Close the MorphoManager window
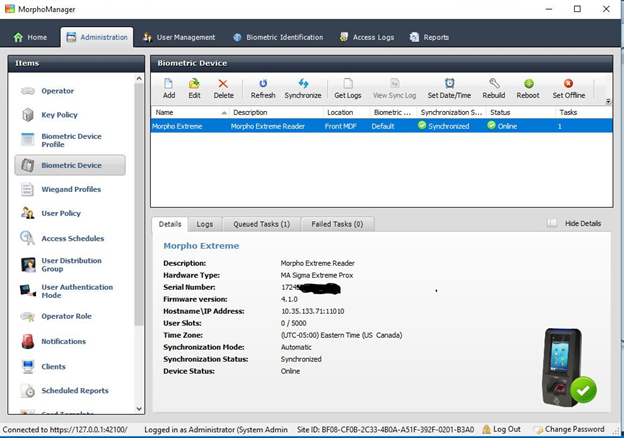The height and width of the screenshot is (438, 624). coord(606,9)
